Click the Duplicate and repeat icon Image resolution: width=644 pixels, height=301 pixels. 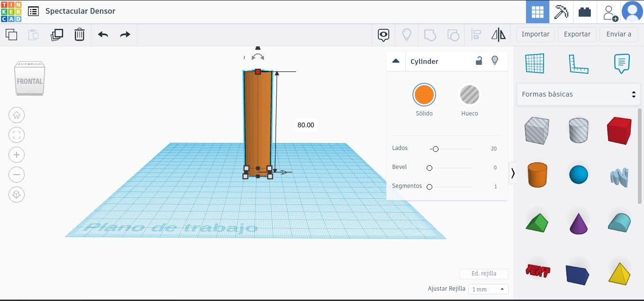(x=57, y=35)
